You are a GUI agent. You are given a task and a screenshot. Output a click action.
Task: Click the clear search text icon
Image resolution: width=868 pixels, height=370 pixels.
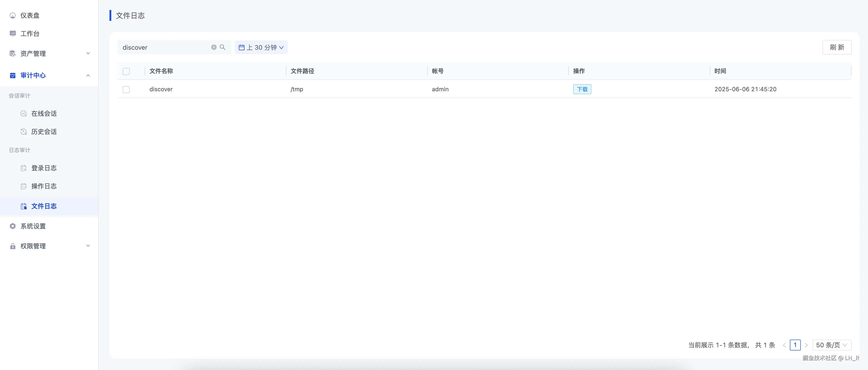coord(214,47)
